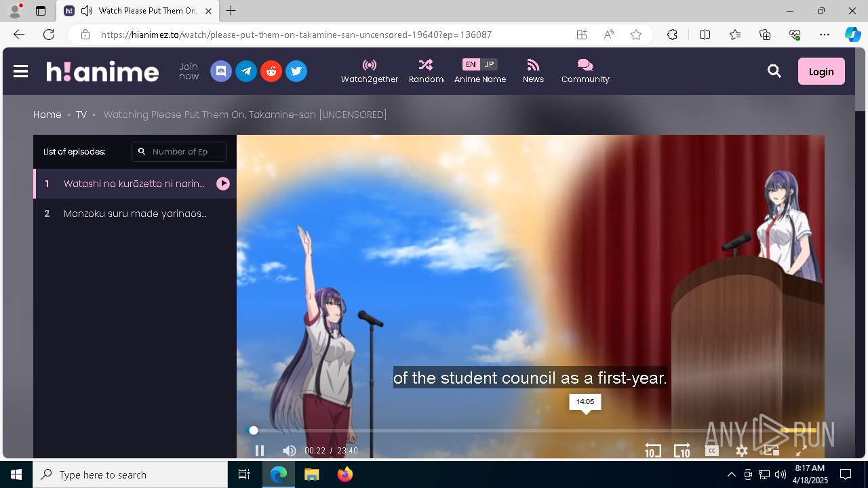Open Browser essentials heart icon
Screen dimensions: 868x488
click(795, 35)
